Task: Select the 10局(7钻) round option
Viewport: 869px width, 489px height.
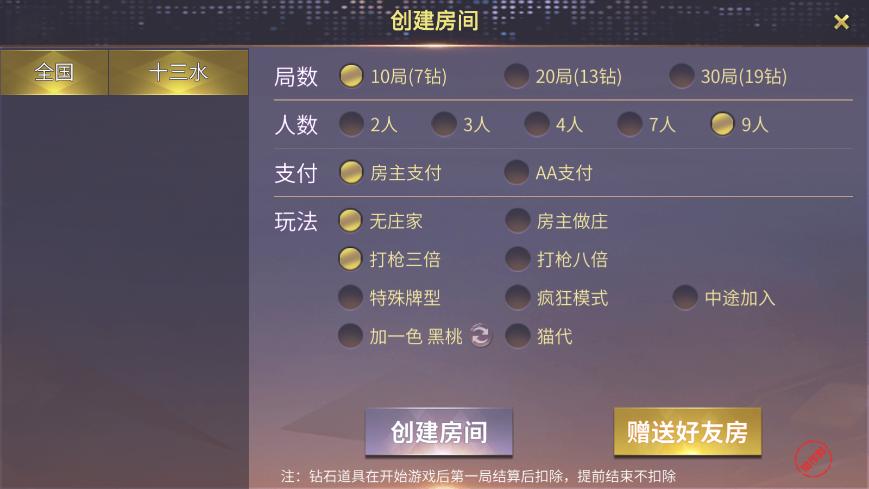Action: point(351,76)
